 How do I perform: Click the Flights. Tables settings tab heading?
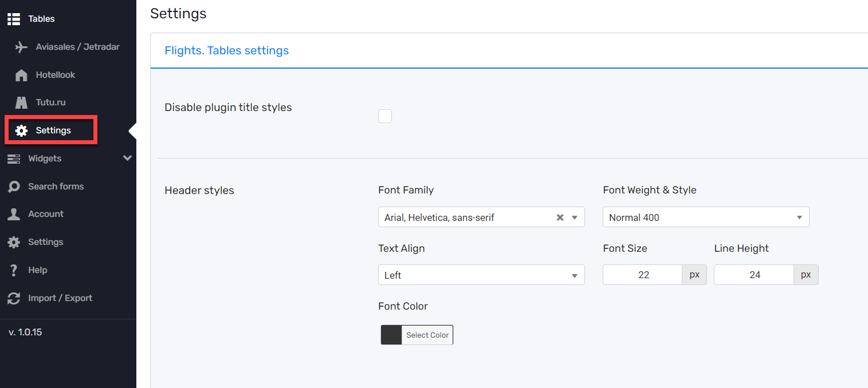click(x=226, y=50)
